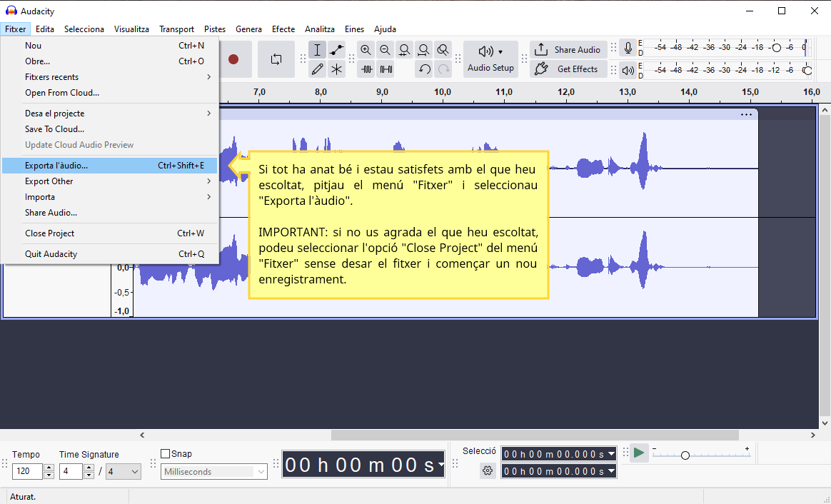Choose Share Audio... menu entry
The width and height of the screenshot is (831, 504).
click(x=110, y=213)
